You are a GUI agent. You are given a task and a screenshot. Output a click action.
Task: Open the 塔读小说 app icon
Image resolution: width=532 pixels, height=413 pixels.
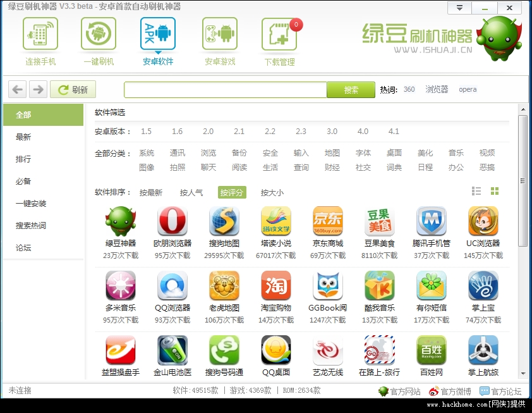(276, 221)
